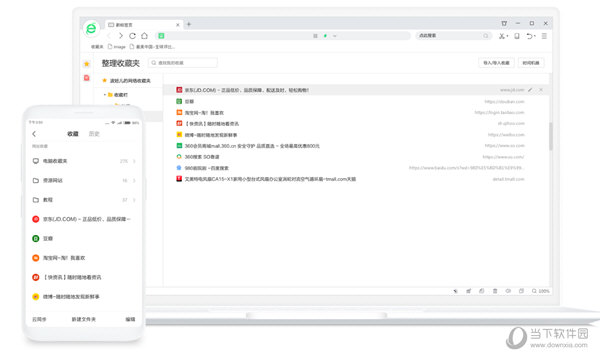600x360 pixels.
Task: Expand the dropdown arrow beside the scissors tool
Action: click(x=507, y=36)
